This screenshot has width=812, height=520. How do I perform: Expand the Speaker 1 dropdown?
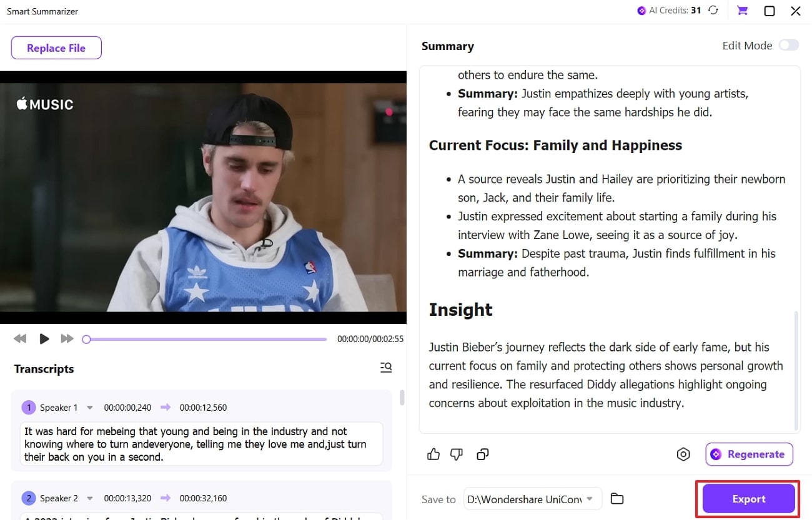pyautogui.click(x=89, y=408)
